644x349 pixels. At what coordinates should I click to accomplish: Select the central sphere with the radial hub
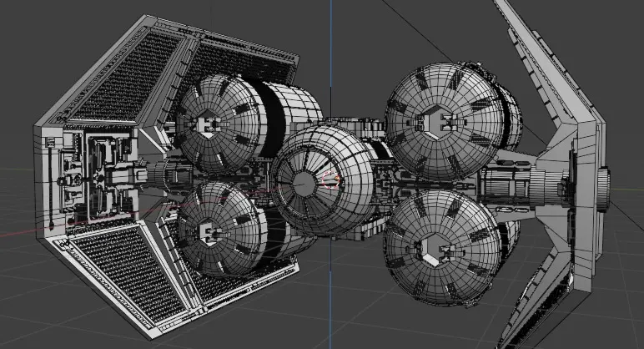click(x=322, y=181)
